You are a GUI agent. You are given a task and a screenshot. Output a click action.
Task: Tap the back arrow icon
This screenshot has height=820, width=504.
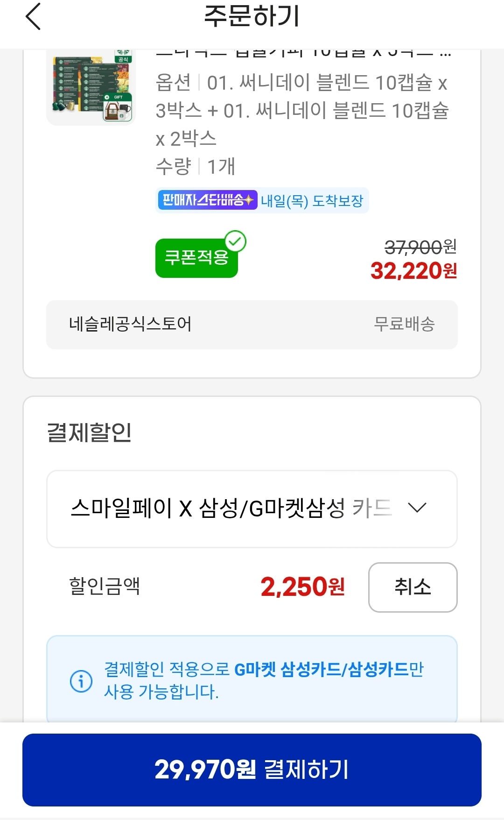click(x=33, y=17)
